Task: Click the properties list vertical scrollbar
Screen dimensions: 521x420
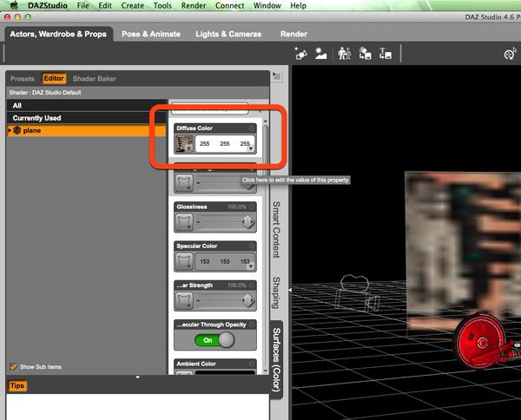Action: pos(265,246)
